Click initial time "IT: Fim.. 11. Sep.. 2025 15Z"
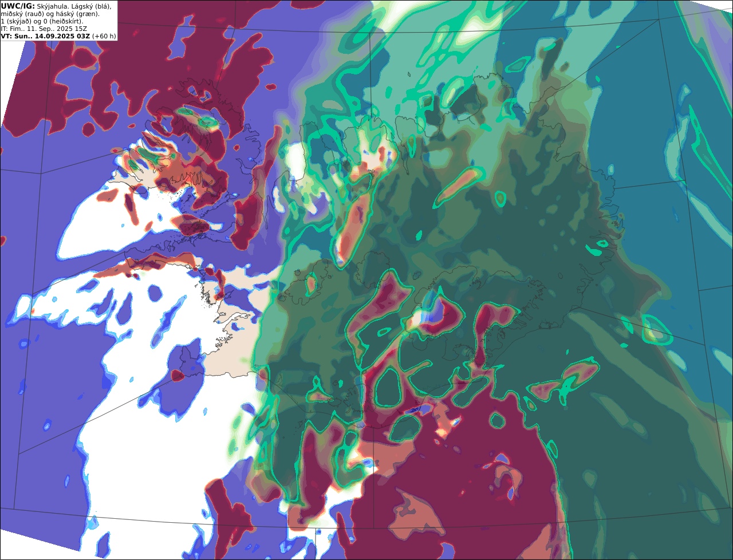The height and width of the screenshot is (560, 733). point(44,28)
